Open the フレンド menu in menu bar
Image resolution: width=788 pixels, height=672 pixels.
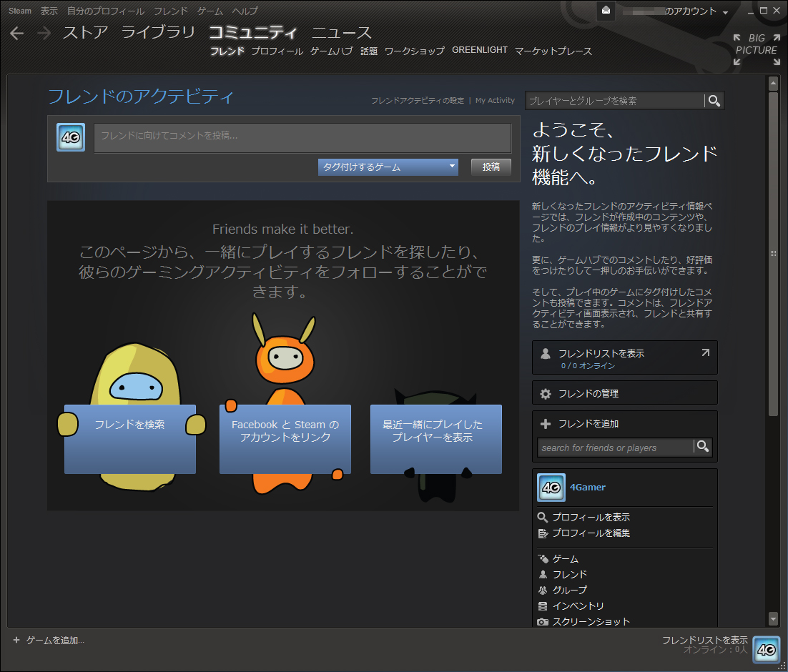click(170, 11)
